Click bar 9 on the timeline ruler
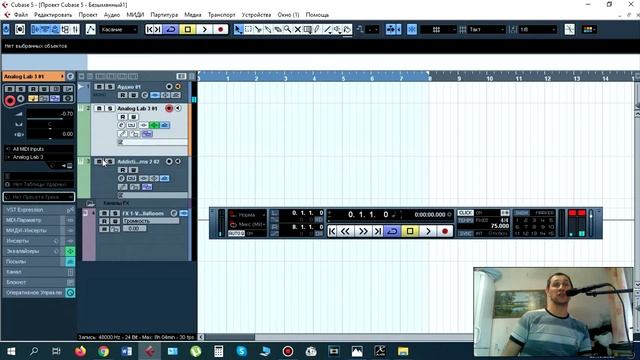The width and height of the screenshot is (640, 360). tap(459, 78)
